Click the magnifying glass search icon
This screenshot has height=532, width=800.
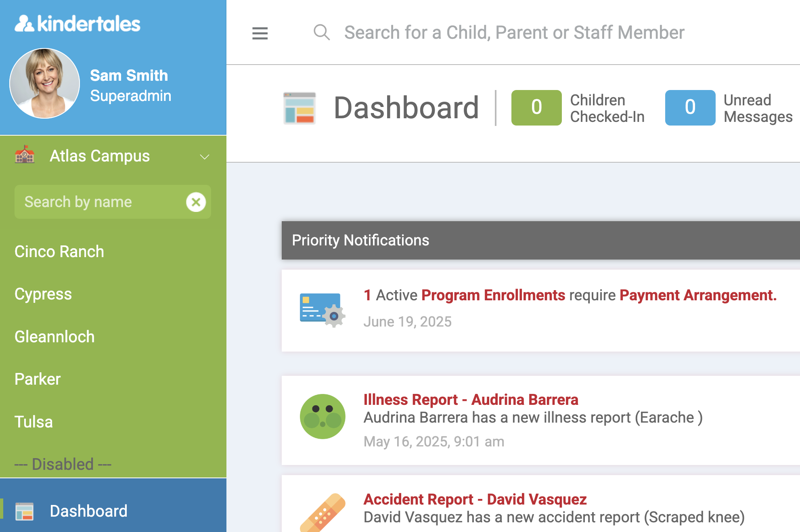(322, 32)
